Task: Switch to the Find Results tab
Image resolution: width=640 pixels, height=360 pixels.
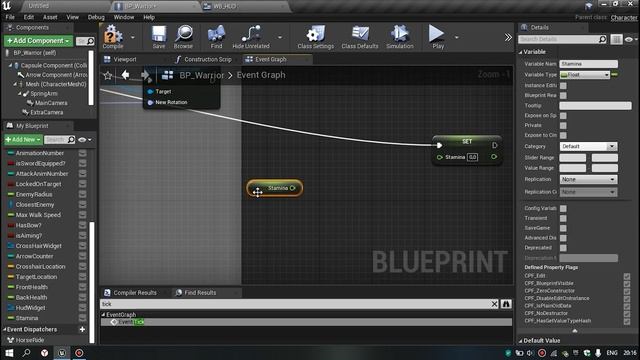Action: point(200,293)
